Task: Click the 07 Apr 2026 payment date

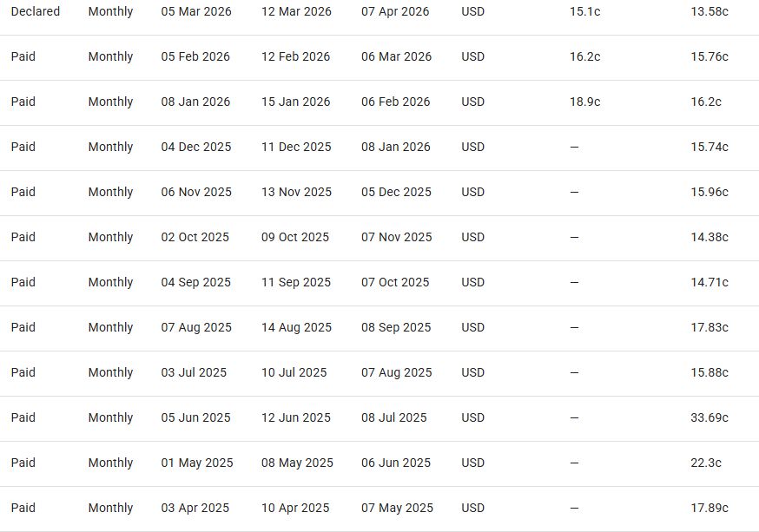Action: (395, 12)
